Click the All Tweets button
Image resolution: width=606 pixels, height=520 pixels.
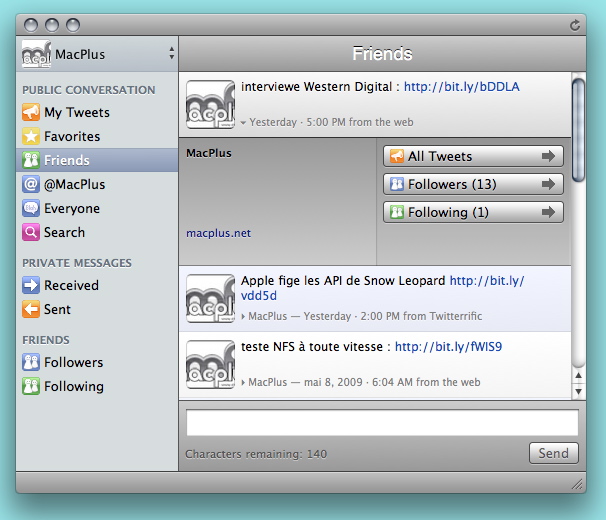click(473, 156)
